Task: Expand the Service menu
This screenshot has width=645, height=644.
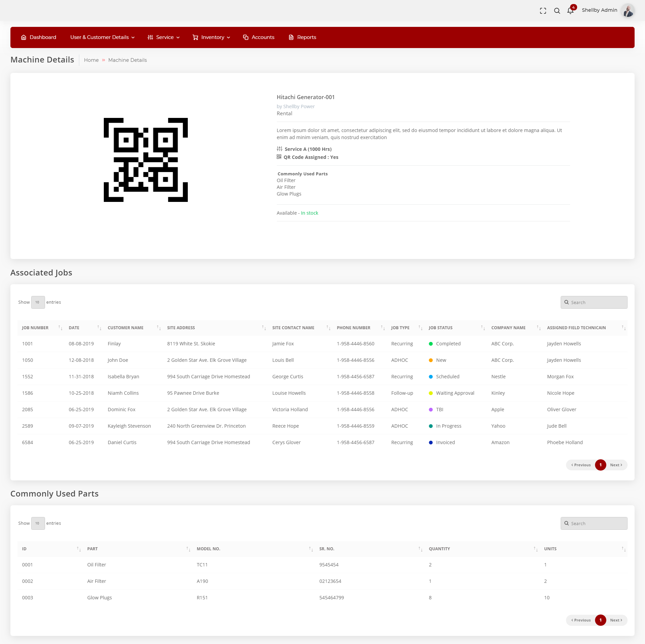Action: (x=164, y=37)
